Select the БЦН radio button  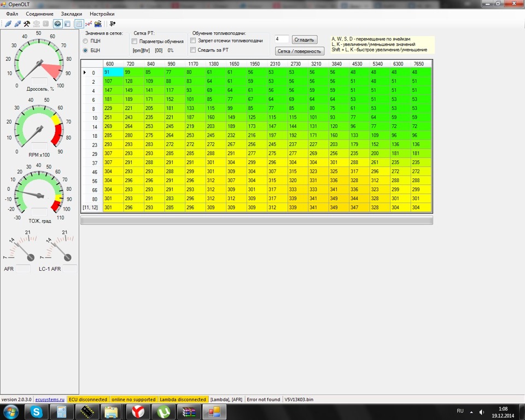tap(85, 50)
